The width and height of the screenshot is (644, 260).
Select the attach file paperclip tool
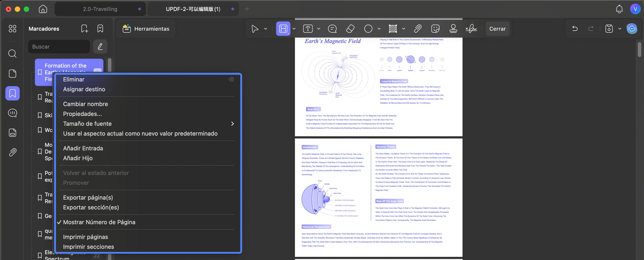click(418, 29)
